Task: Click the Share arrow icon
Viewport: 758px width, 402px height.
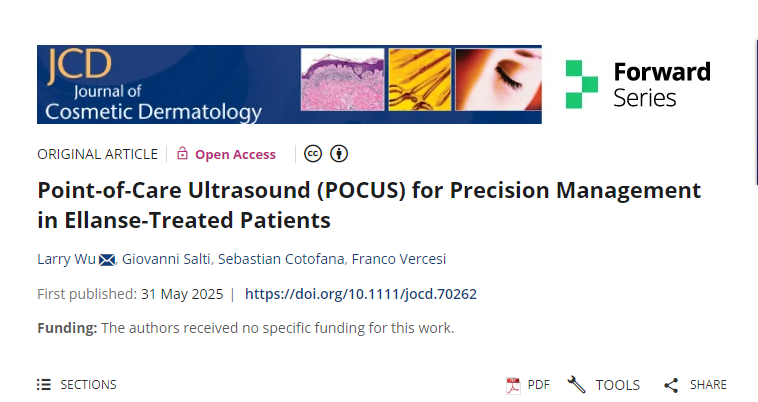Action: click(x=671, y=385)
